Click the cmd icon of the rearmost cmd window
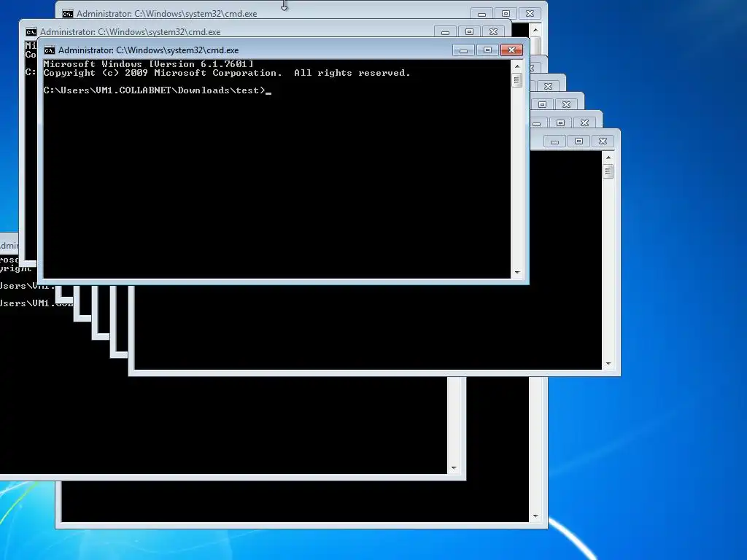 point(68,14)
